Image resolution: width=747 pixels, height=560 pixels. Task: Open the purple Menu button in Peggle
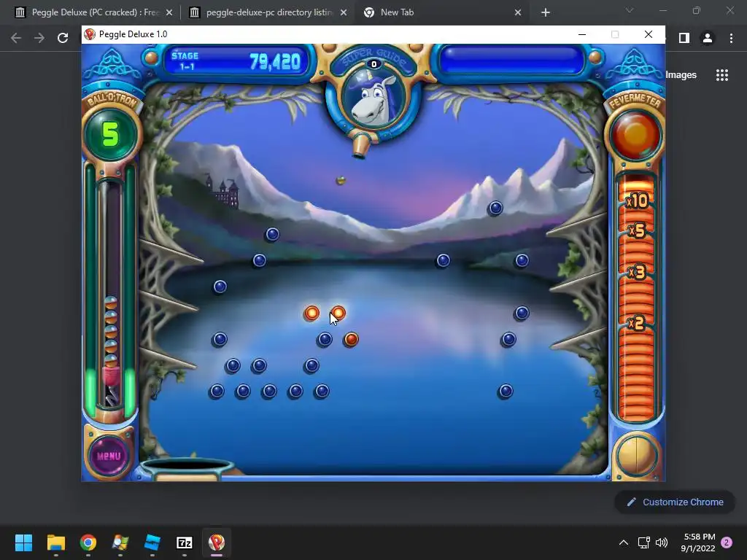pyautogui.click(x=109, y=456)
